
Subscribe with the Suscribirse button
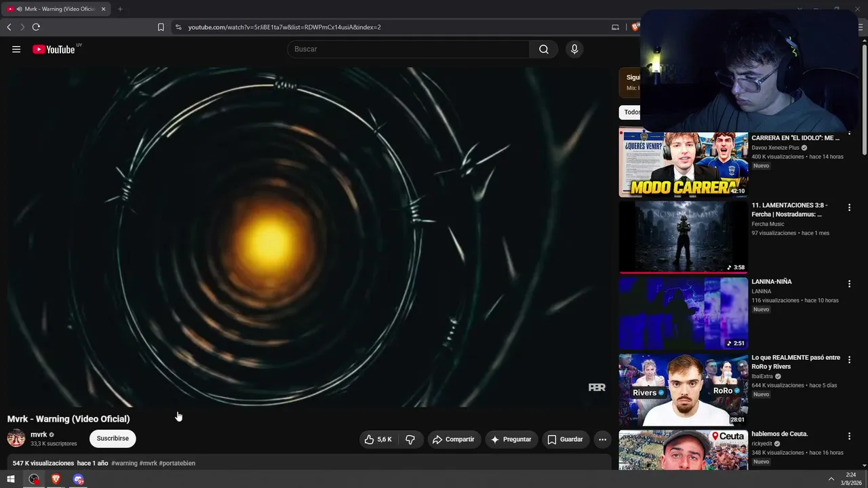[x=113, y=439]
